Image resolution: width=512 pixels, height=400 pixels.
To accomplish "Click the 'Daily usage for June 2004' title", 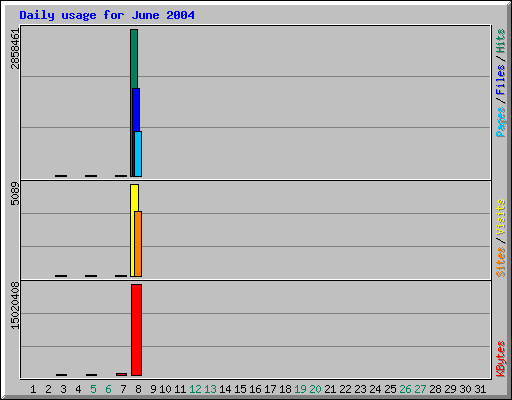I will [x=107, y=15].
